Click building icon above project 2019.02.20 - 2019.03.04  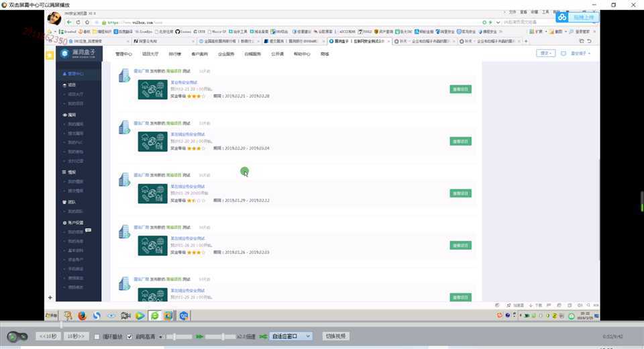124,128
